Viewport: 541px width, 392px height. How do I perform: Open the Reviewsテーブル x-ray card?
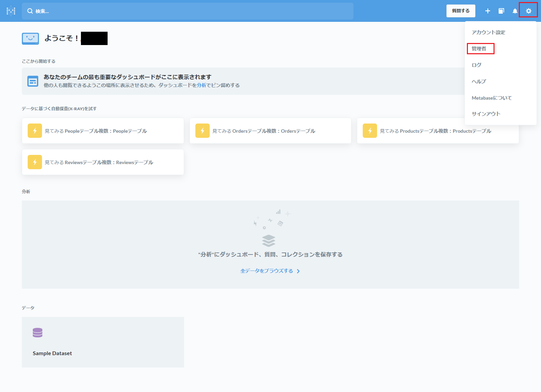103,162
